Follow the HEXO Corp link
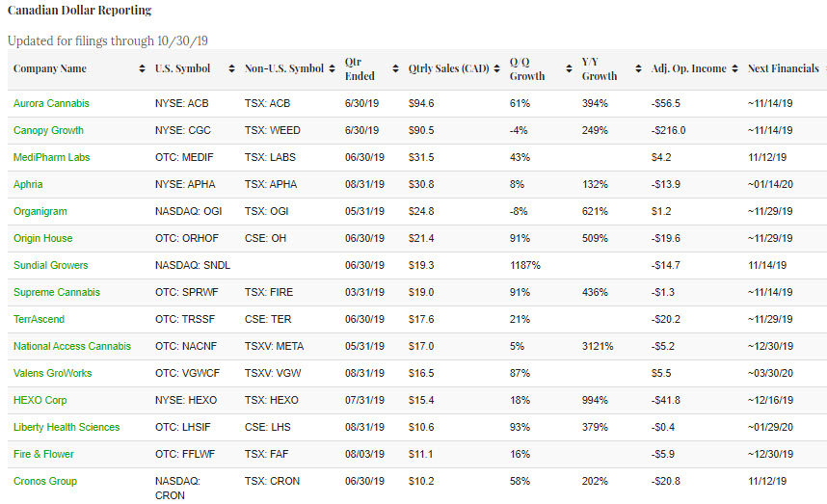 40,400
